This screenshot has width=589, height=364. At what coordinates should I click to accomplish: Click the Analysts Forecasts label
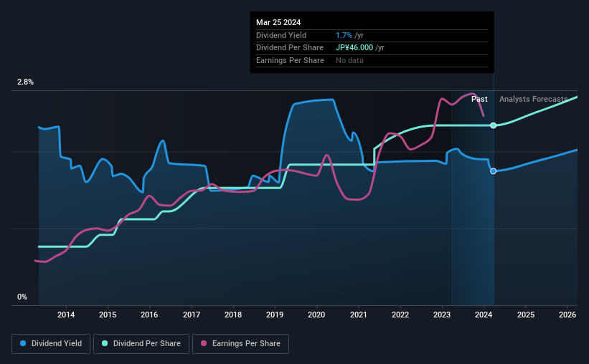coord(534,99)
